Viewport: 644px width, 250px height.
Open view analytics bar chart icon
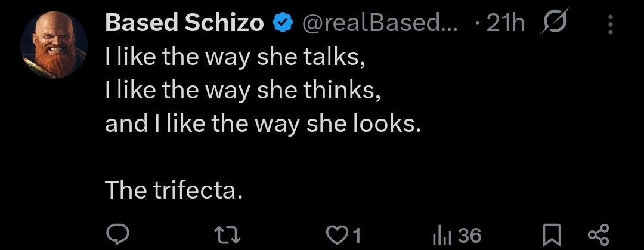pos(440,235)
